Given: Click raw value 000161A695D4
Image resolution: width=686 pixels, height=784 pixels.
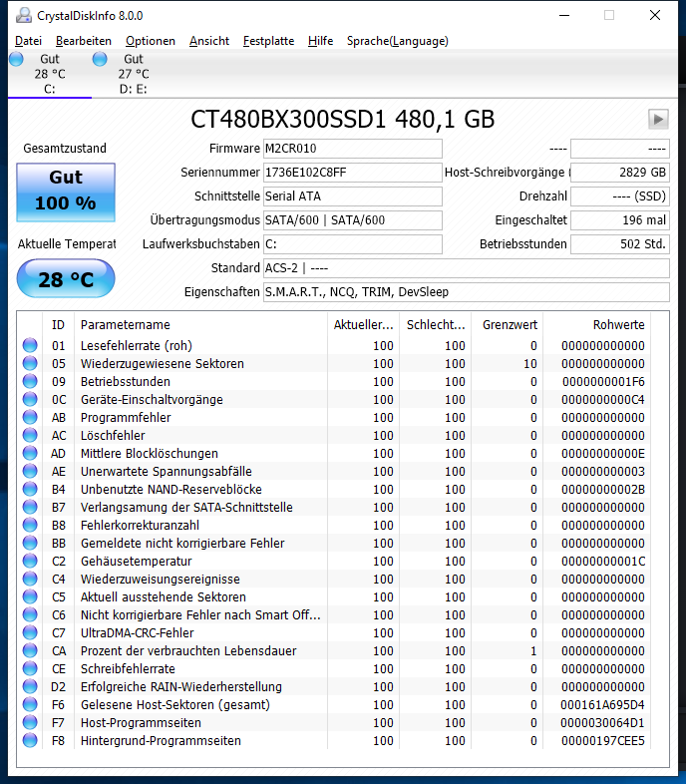Looking at the screenshot, I should coord(602,705).
